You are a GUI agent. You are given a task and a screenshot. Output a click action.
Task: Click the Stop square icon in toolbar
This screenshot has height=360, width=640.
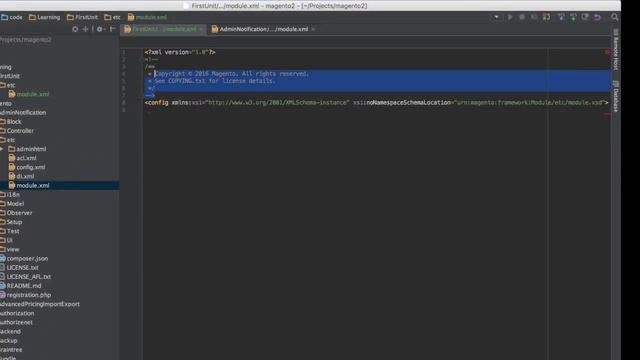tap(522, 17)
